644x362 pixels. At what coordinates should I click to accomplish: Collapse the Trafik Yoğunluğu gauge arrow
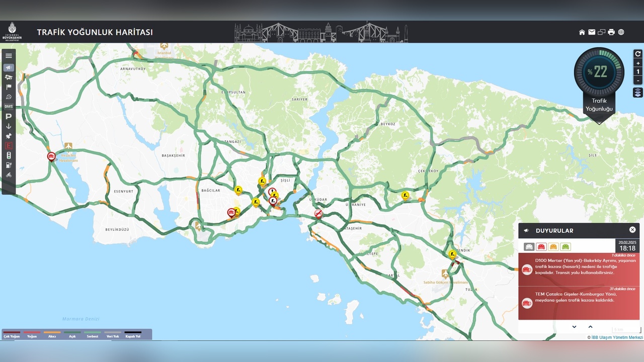point(599,122)
